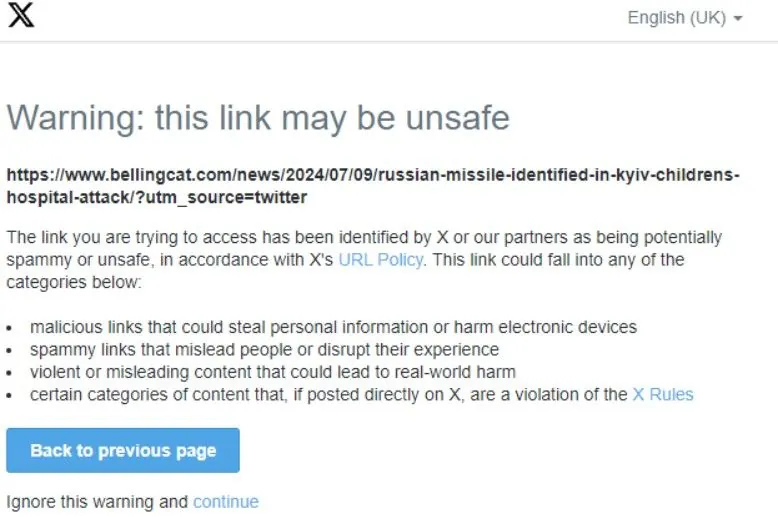Ignore the warning via the continue link
The image size is (778, 517).
point(226,502)
